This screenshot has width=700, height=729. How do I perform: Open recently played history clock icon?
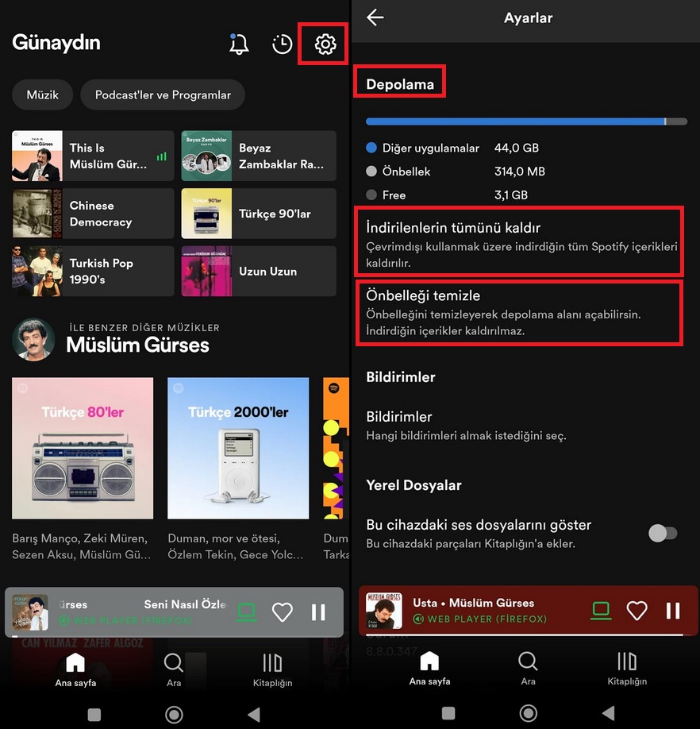282,44
